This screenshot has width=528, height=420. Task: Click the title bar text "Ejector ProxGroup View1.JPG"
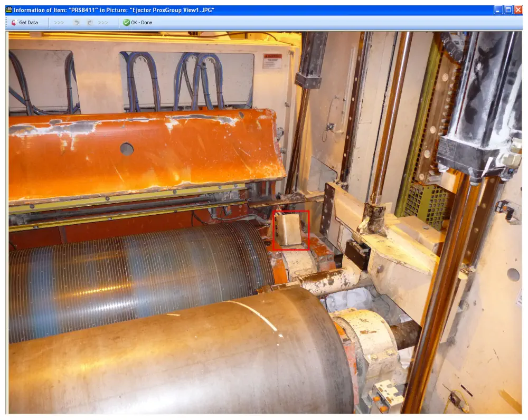point(181,10)
